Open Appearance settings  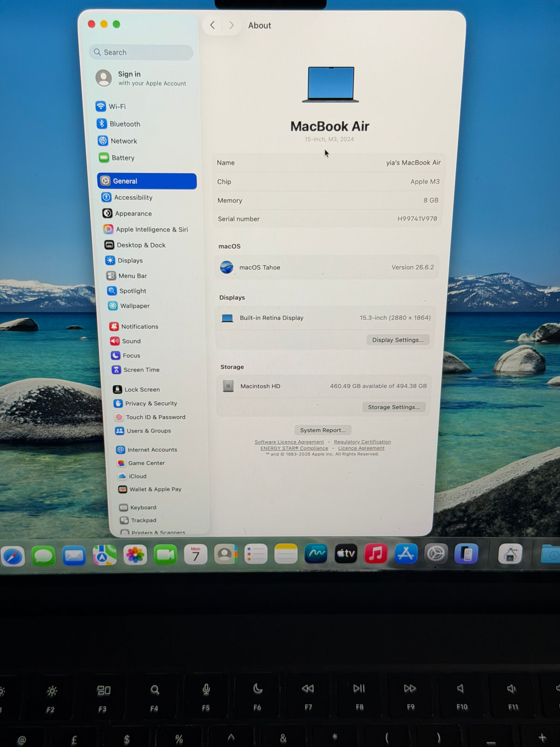click(127, 213)
